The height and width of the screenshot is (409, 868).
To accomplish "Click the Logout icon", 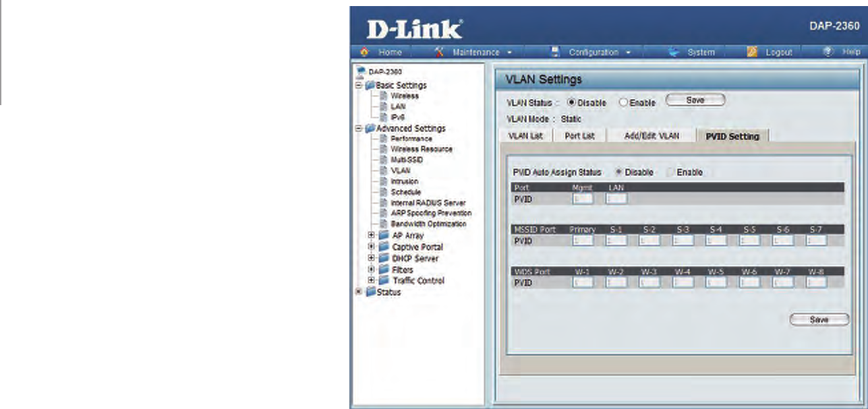I will (x=752, y=52).
